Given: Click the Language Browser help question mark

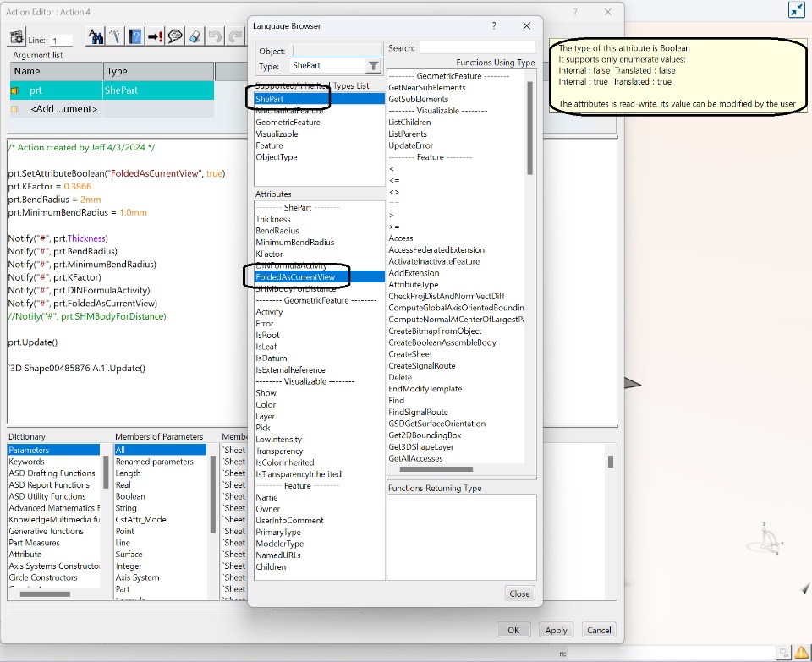Looking at the screenshot, I should pos(494,25).
